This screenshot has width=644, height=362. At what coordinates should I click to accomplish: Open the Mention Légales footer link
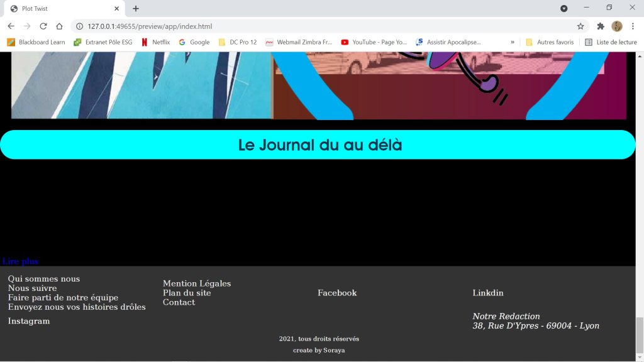coord(197,283)
